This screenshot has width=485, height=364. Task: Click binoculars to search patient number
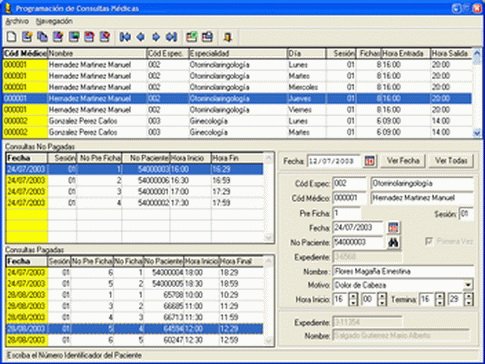[x=394, y=242]
